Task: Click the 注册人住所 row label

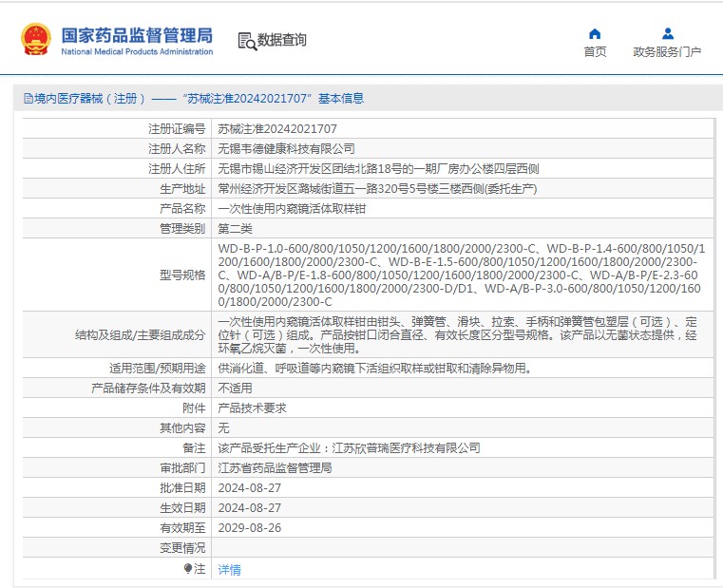Action: (x=177, y=169)
